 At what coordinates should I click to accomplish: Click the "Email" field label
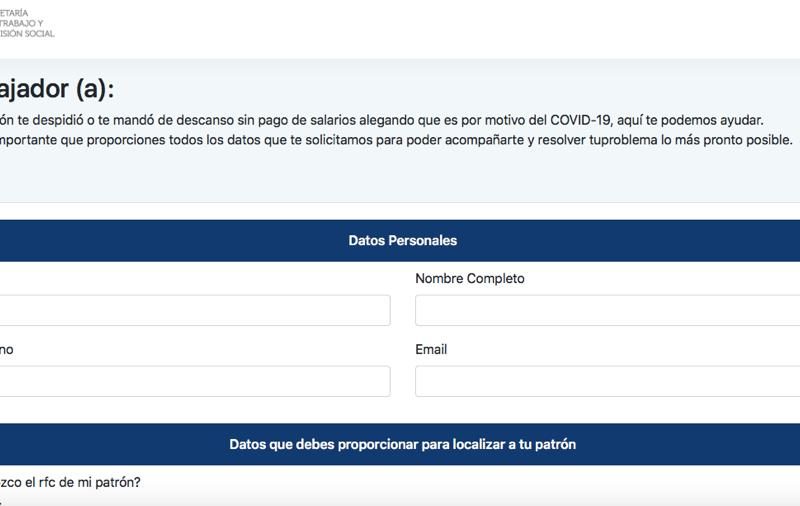431,350
